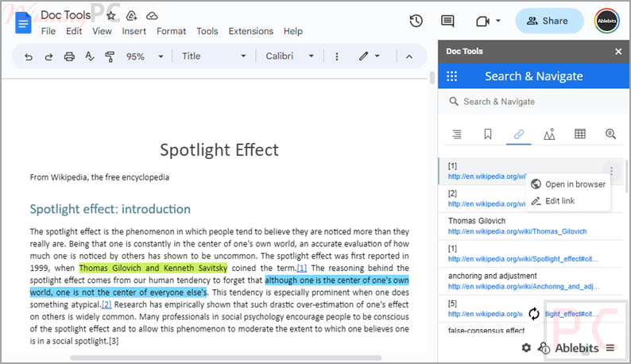The image size is (631, 364).
Task: Run spelling and grammar check
Action: point(89,56)
